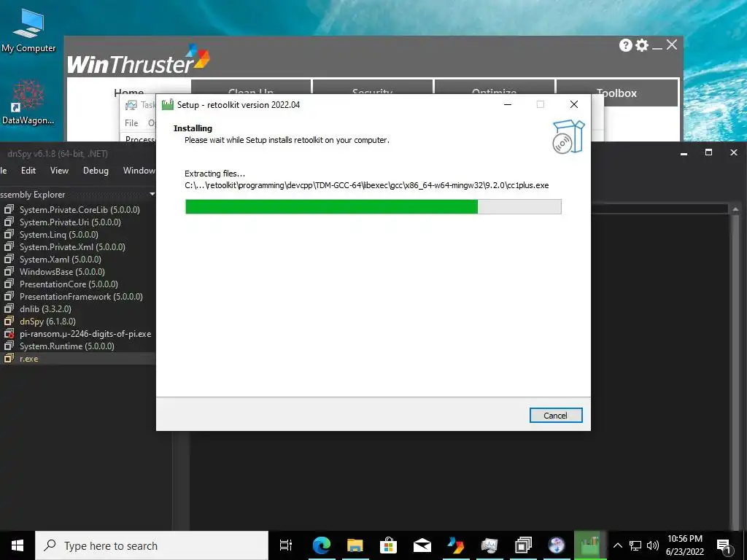The width and height of the screenshot is (747, 560).
Task: Launch Microsoft Edge from taskbar
Action: point(322,545)
